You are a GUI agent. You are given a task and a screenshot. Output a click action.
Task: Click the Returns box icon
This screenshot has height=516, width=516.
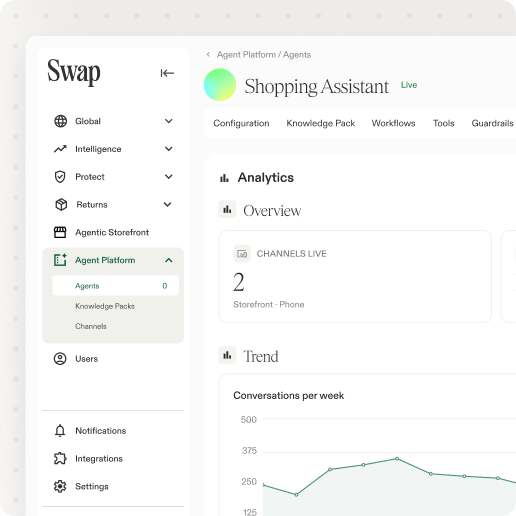tap(61, 204)
